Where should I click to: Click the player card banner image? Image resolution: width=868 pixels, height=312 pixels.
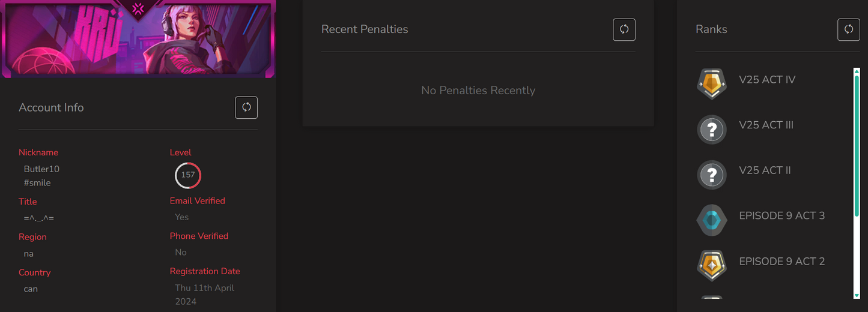[x=138, y=39]
